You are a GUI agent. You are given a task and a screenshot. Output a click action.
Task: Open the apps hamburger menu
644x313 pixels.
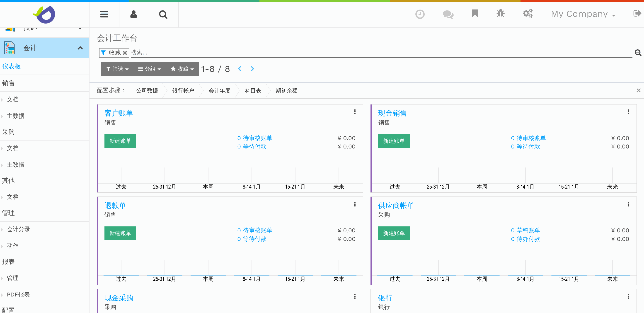104,14
